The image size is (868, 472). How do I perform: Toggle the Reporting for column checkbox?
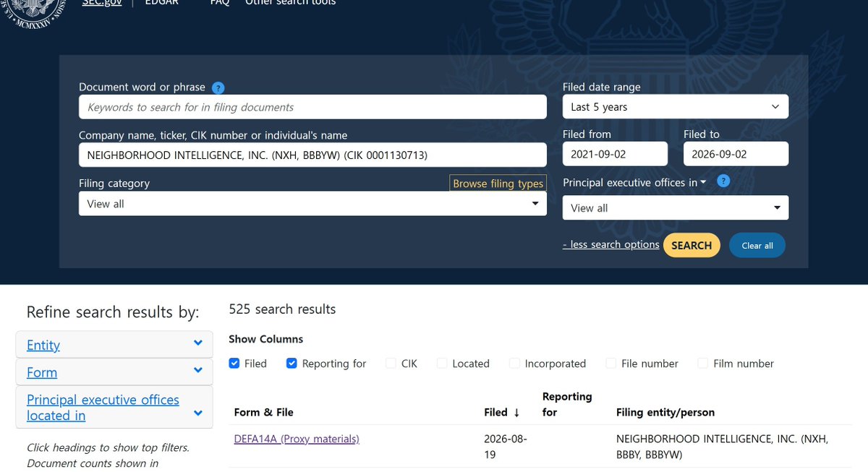click(292, 364)
